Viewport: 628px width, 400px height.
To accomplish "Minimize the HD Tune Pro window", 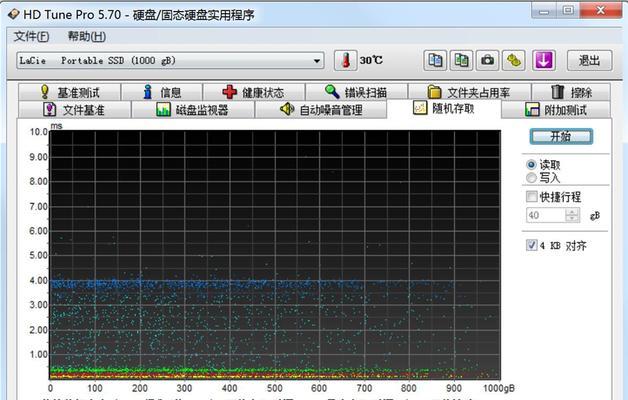I will (x=543, y=11).
